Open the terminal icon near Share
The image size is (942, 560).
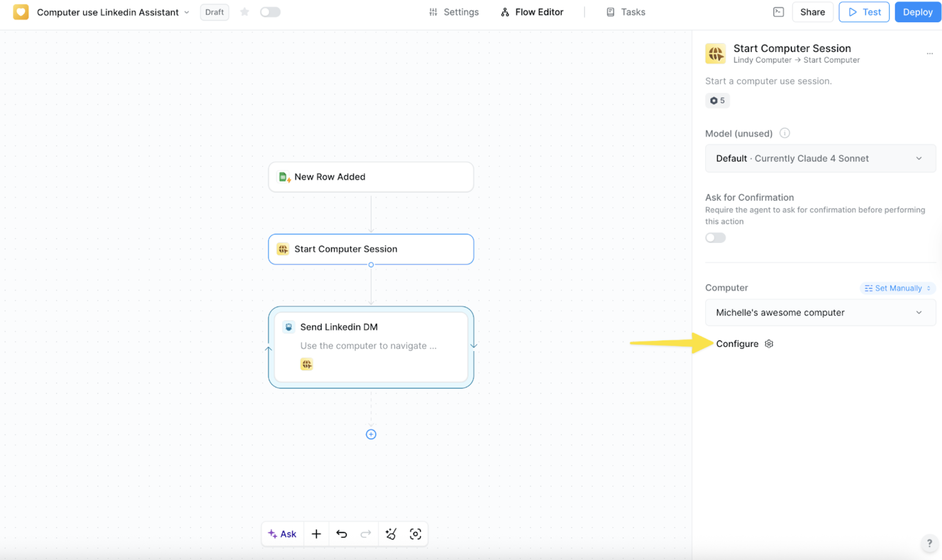pos(778,12)
